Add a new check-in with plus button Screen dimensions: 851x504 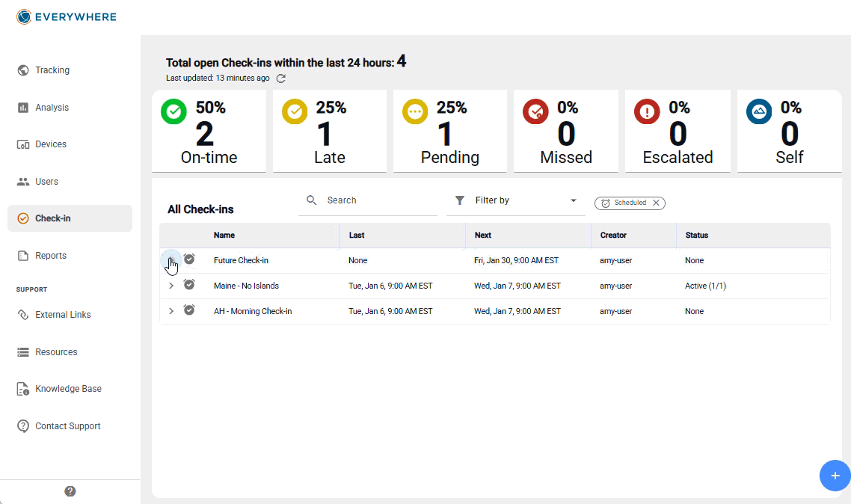[x=835, y=476]
